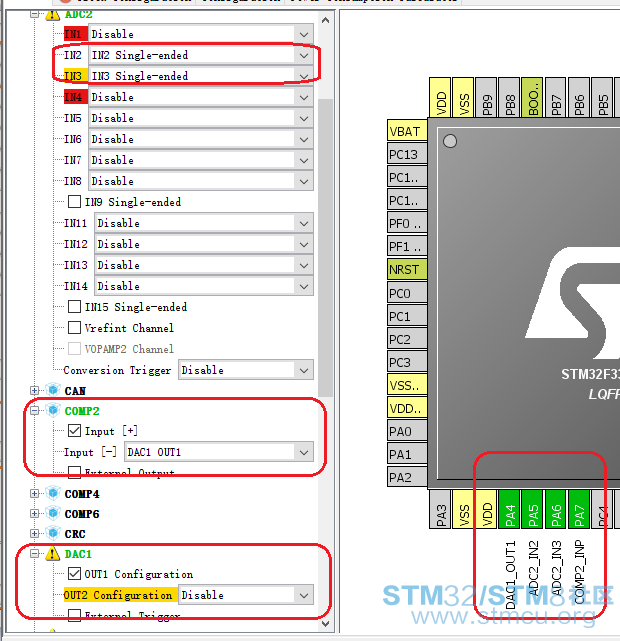Image resolution: width=620 pixels, height=641 pixels.
Task: Toggle Vrefint Channel checkbox
Action: coord(74,327)
